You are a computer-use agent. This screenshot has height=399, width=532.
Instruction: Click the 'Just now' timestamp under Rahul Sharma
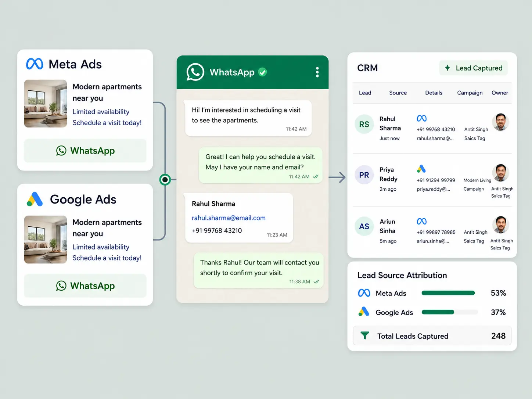point(389,139)
